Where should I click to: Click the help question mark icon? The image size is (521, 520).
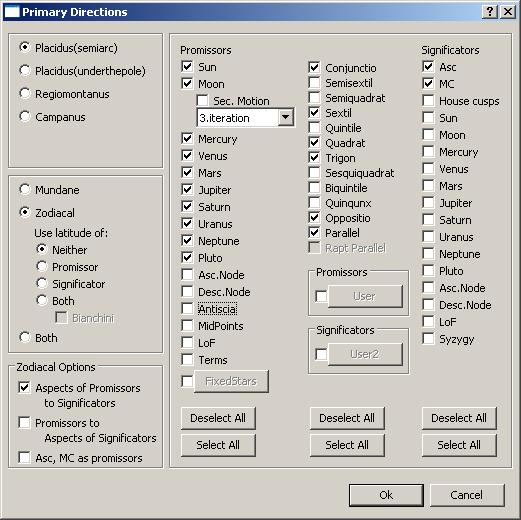(x=490, y=12)
